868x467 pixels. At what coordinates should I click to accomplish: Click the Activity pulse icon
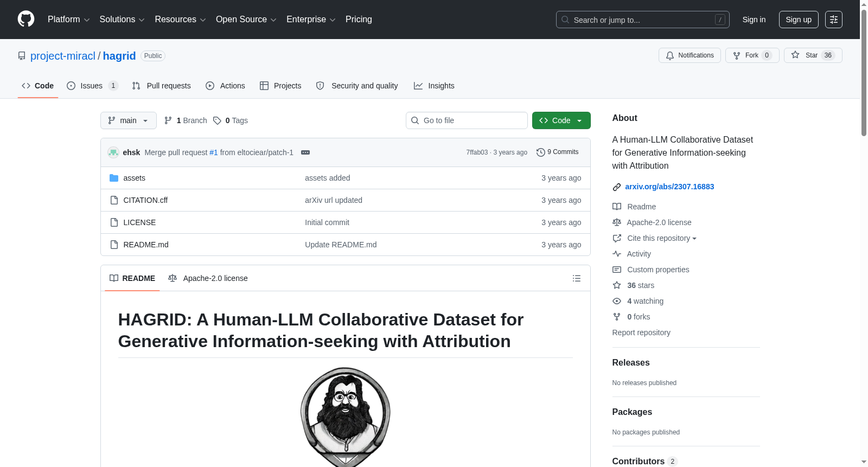[x=617, y=254]
